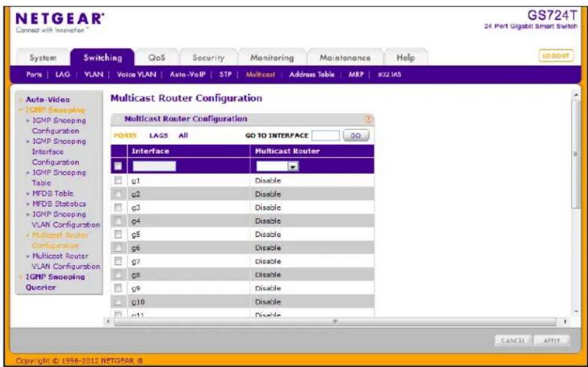Open the VLAN submenu item
The width and height of the screenshot is (588, 367).
coord(94,74)
